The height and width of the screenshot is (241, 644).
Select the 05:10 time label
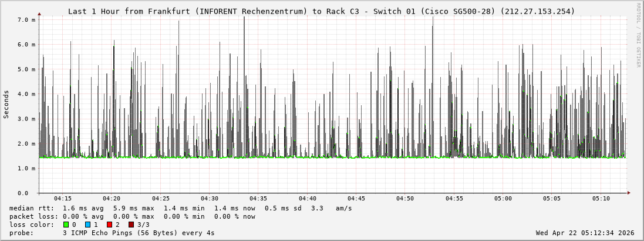click(x=601, y=199)
